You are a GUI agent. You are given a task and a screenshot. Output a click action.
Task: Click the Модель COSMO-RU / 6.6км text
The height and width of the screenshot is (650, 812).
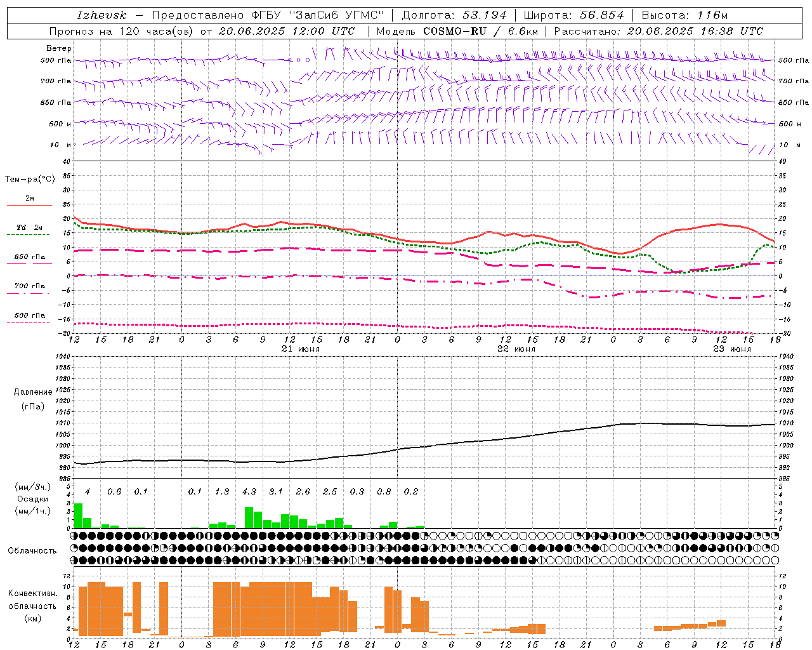pos(457,31)
